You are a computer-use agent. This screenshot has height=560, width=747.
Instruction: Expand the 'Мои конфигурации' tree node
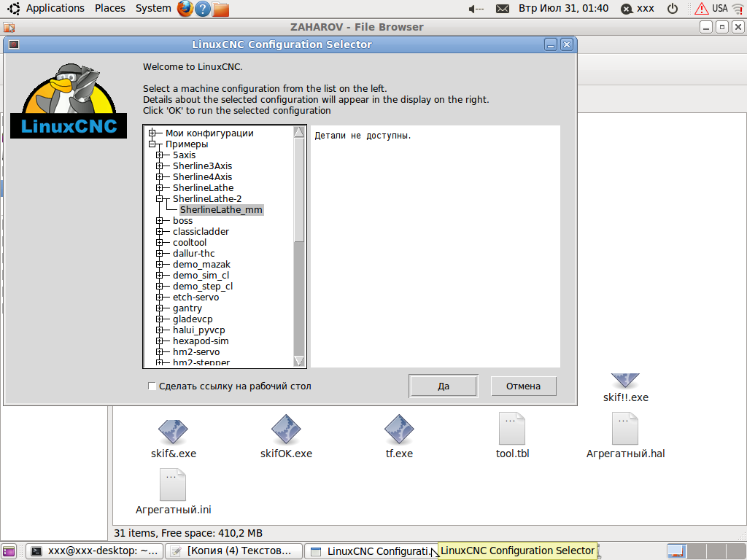tap(152, 133)
